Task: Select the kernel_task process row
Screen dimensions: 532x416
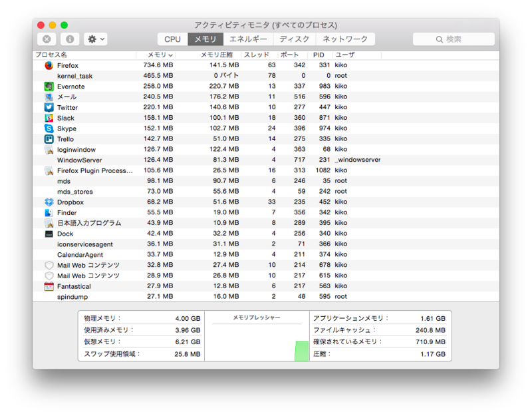Action: [x=266, y=76]
